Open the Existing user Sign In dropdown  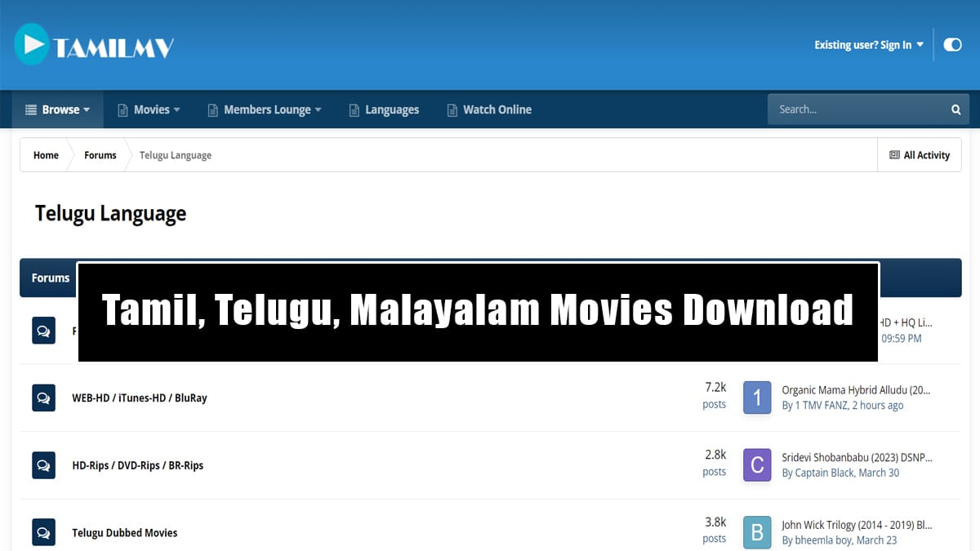(869, 45)
